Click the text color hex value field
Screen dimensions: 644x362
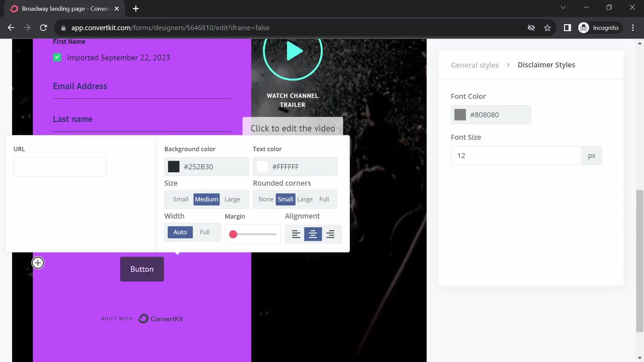(x=303, y=167)
